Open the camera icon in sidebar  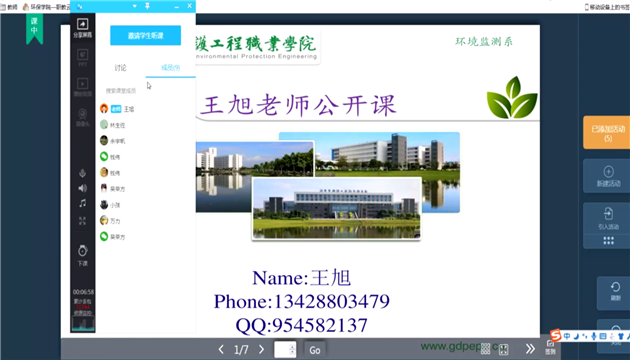[82, 114]
